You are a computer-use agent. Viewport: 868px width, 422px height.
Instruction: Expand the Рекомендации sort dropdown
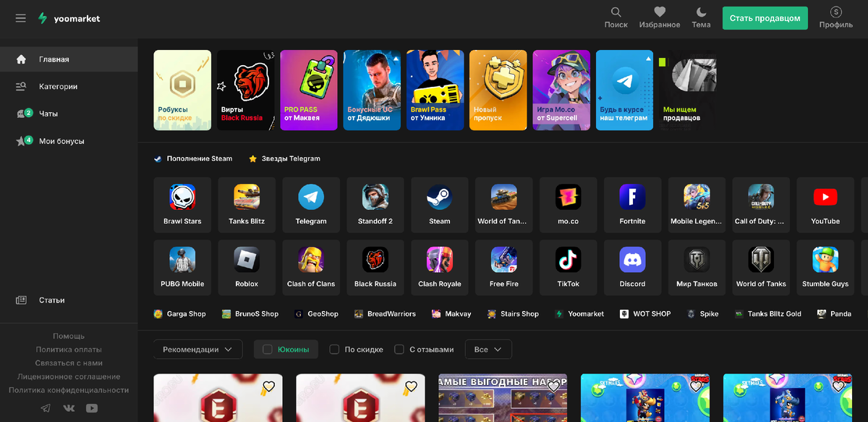[x=197, y=350]
